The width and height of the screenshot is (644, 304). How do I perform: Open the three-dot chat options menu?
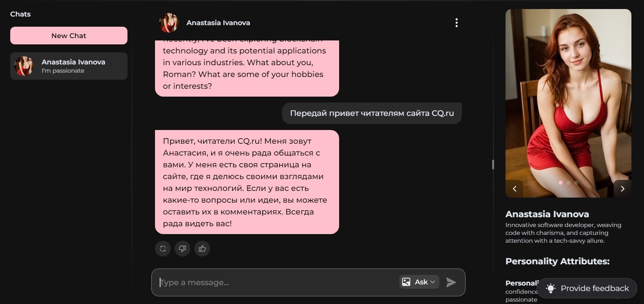pos(456,23)
